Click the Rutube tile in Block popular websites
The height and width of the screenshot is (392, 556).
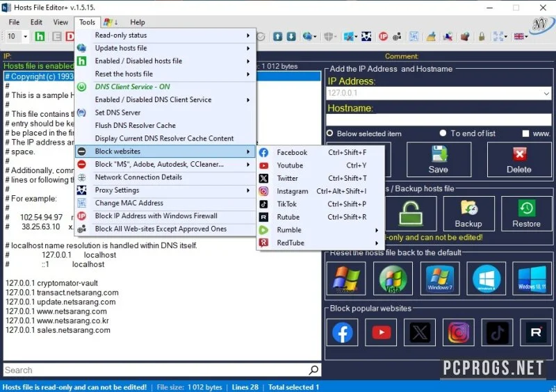[536, 332]
